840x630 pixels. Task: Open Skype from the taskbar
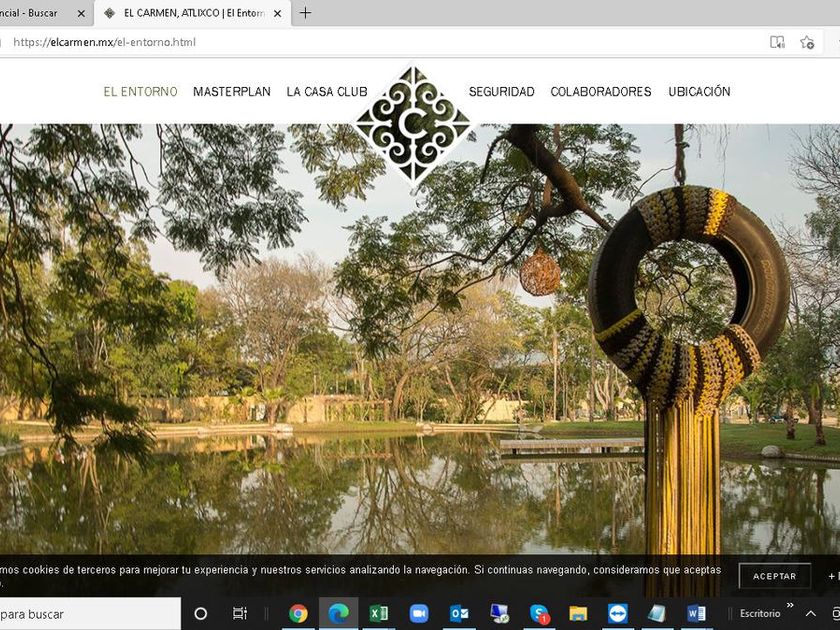click(539, 613)
